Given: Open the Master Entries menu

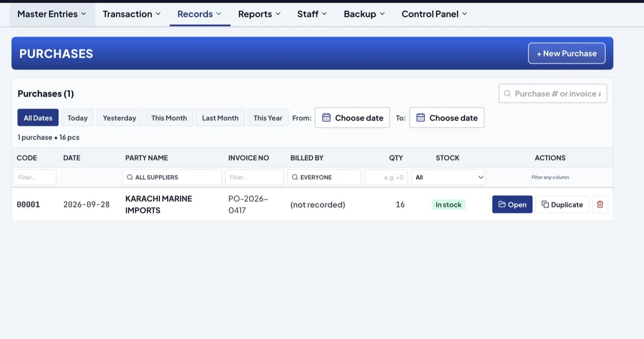Looking at the screenshot, I should coord(52,14).
